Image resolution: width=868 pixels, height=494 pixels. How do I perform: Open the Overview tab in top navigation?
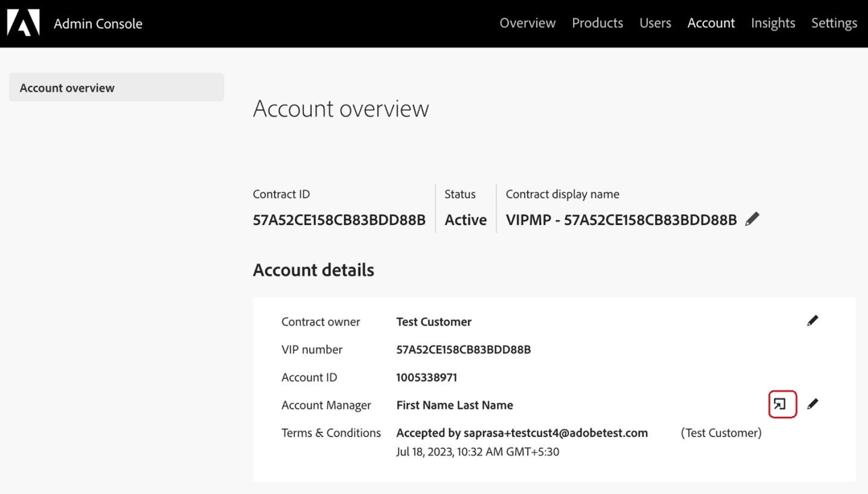[527, 23]
